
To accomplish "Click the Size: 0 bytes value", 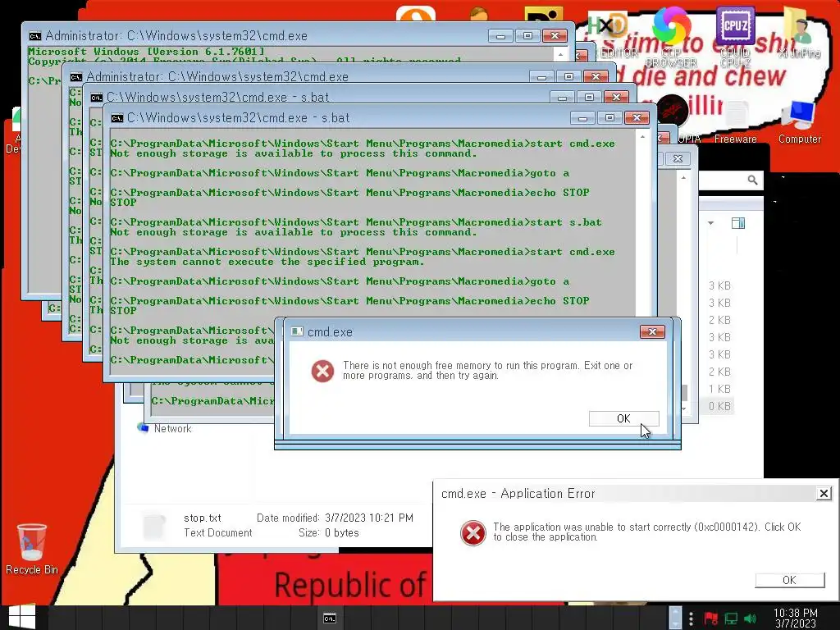I will (342, 533).
